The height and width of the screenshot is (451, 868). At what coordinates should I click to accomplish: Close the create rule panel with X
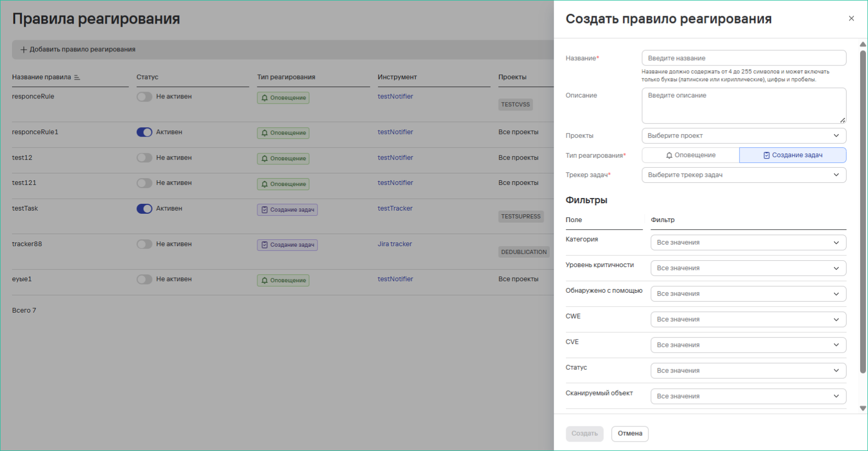[x=851, y=18]
